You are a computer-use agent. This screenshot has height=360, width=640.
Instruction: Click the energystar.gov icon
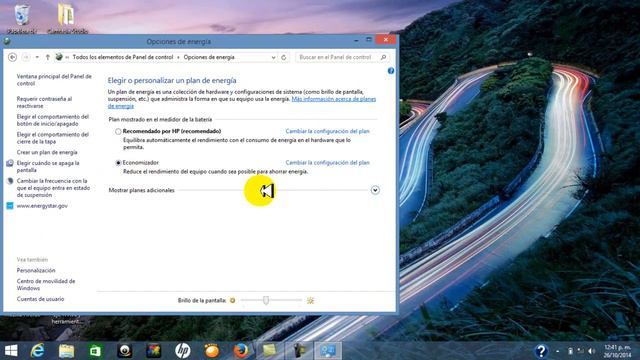pos(10,206)
